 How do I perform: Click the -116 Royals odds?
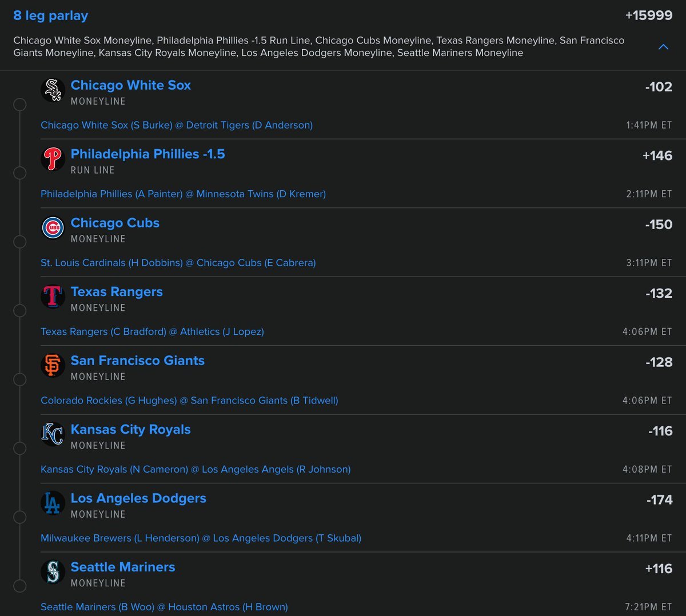(x=660, y=431)
